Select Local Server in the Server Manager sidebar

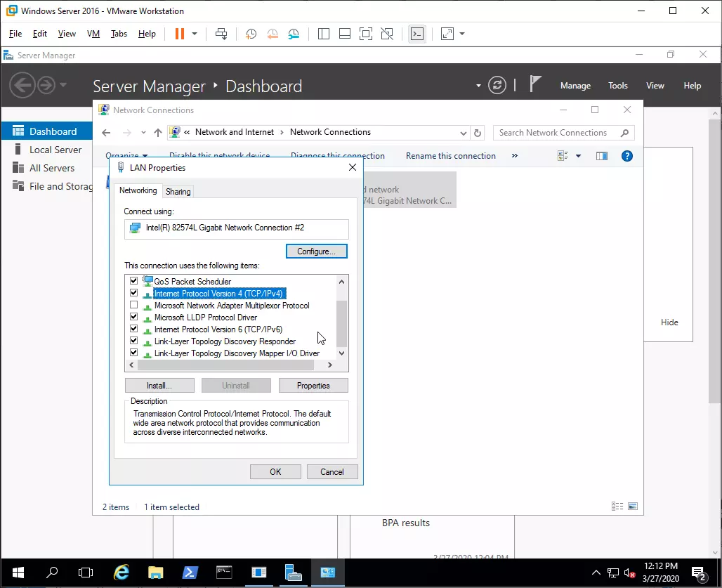click(x=47, y=150)
